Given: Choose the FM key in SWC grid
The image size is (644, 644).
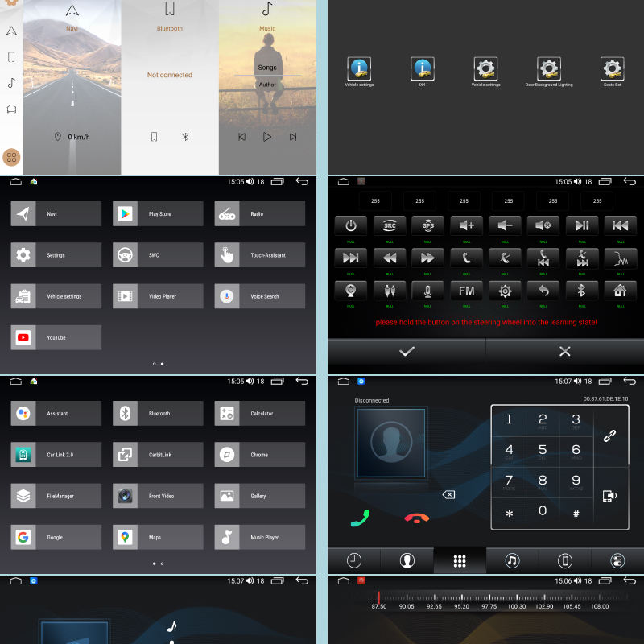Looking at the screenshot, I should (x=466, y=291).
